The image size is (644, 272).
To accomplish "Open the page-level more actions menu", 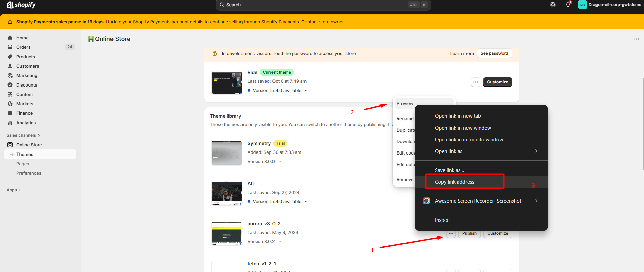I will 636,39.
